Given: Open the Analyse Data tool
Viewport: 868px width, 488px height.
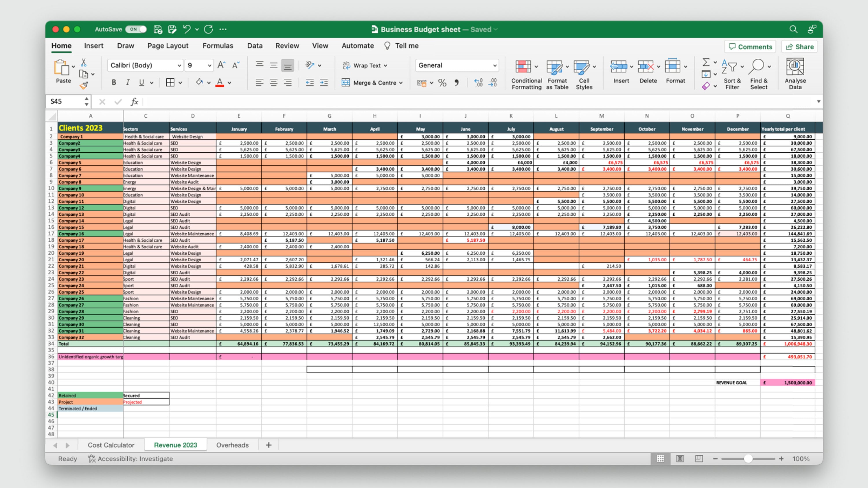Looking at the screenshot, I should click(x=795, y=74).
